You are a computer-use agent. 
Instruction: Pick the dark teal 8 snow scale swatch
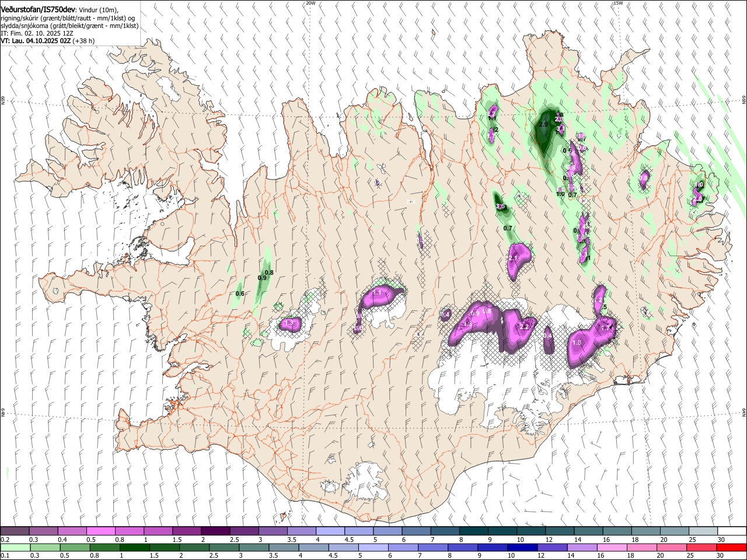coord(473,531)
